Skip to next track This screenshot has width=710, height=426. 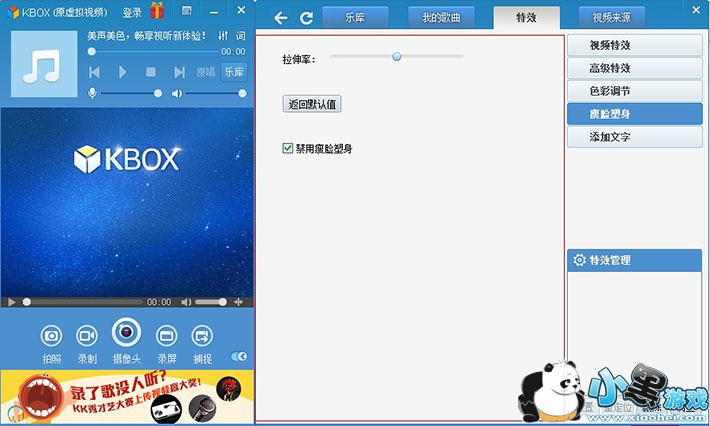[179, 72]
